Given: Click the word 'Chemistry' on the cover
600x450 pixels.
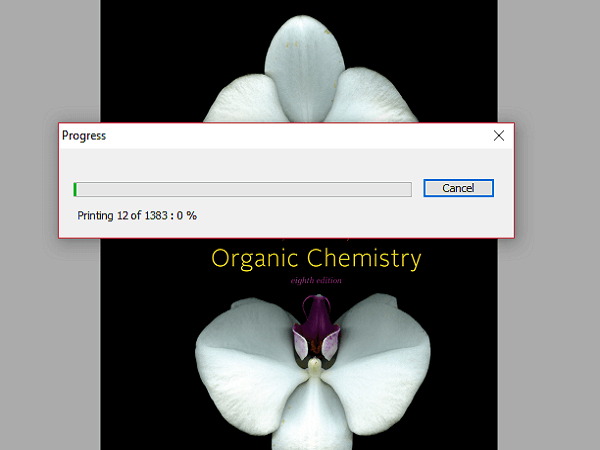Looking at the screenshot, I should pyautogui.click(x=364, y=259).
